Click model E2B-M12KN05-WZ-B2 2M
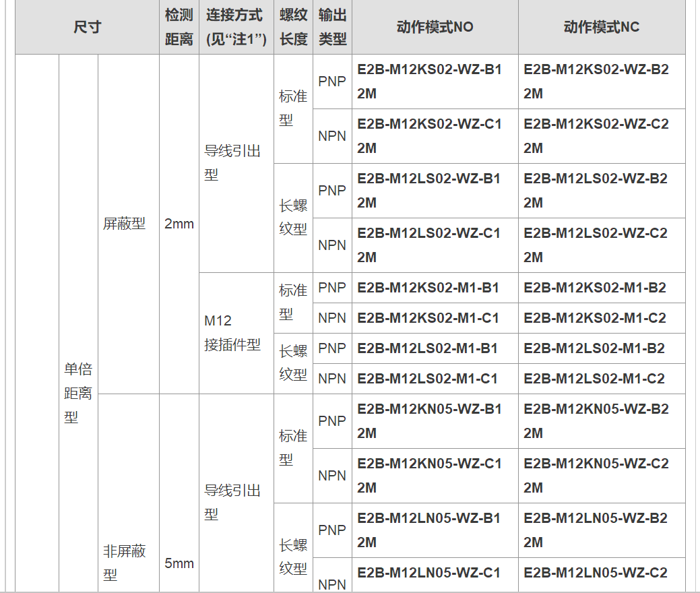The height and width of the screenshot is (593, 700). click(602, 421)
